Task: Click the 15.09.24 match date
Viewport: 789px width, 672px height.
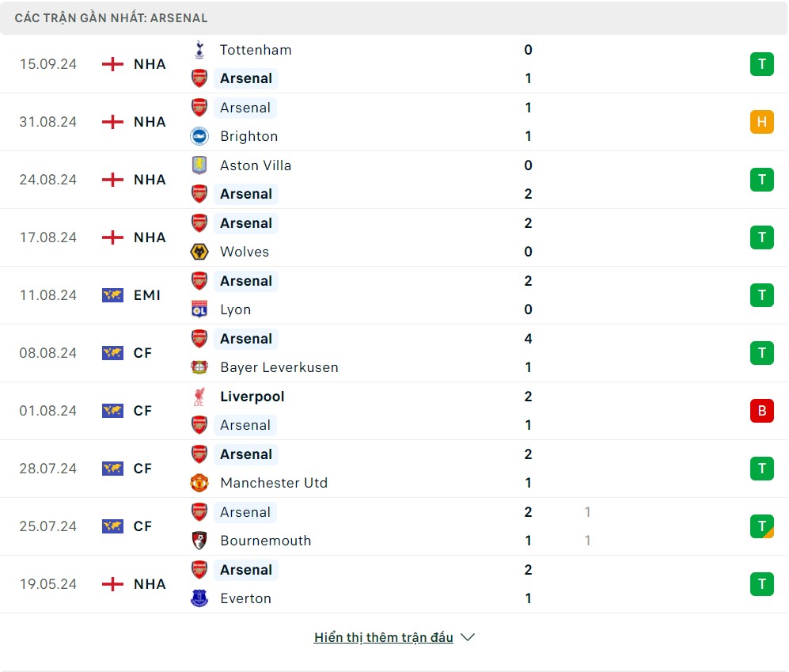Action: pos(48,64)
